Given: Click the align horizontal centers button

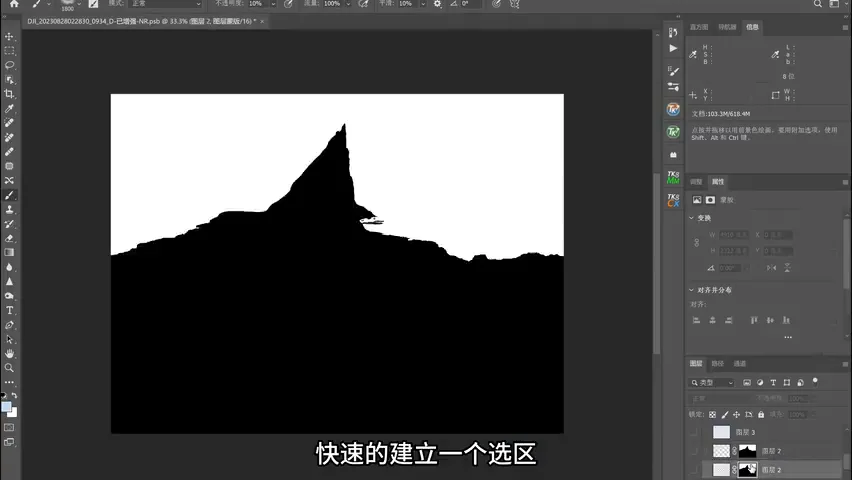Looking at the screenshot, I should pos(712,320).
